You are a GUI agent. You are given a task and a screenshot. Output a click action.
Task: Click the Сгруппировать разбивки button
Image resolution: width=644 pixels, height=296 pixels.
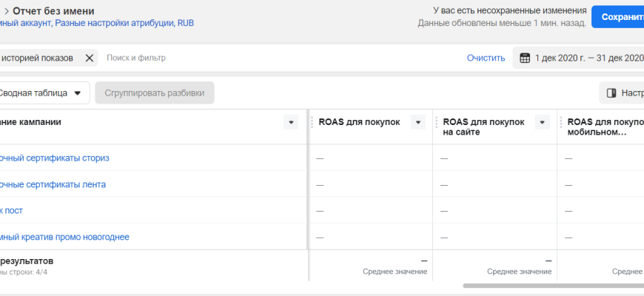coord(155,93)
